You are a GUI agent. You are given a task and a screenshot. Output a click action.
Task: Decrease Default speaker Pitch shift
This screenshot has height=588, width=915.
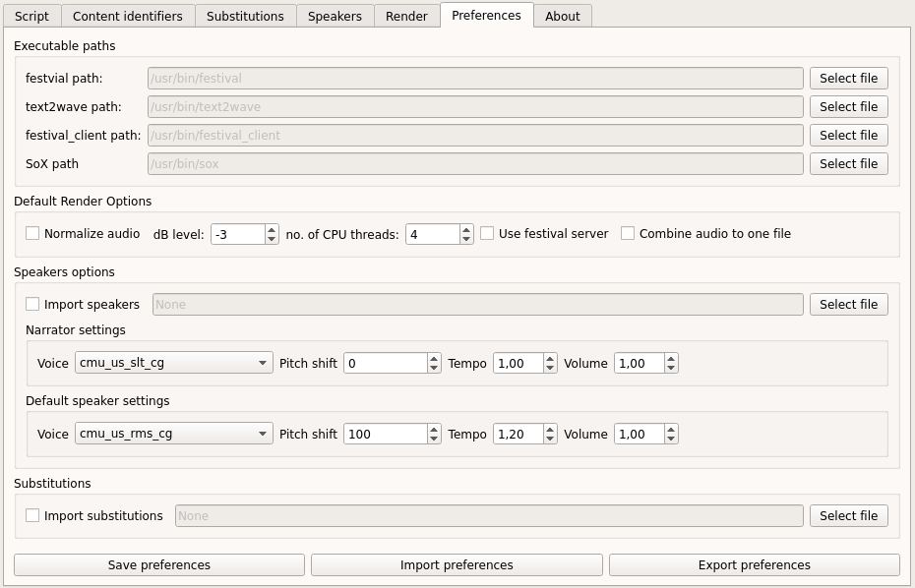[x=434, y=440]
